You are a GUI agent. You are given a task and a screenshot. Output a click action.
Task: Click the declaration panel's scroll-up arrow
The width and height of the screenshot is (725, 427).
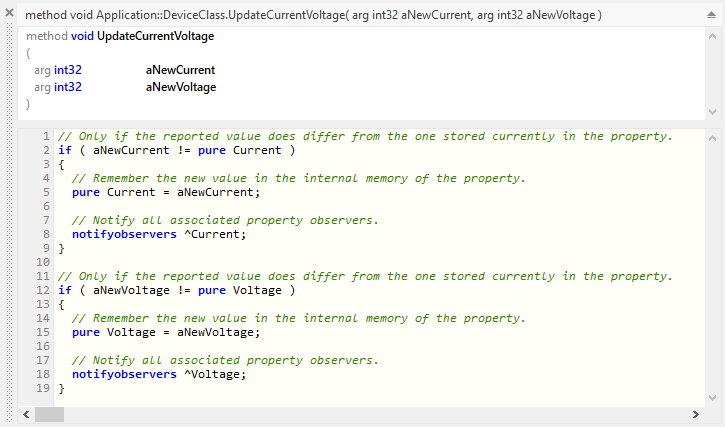click(712, 34)
